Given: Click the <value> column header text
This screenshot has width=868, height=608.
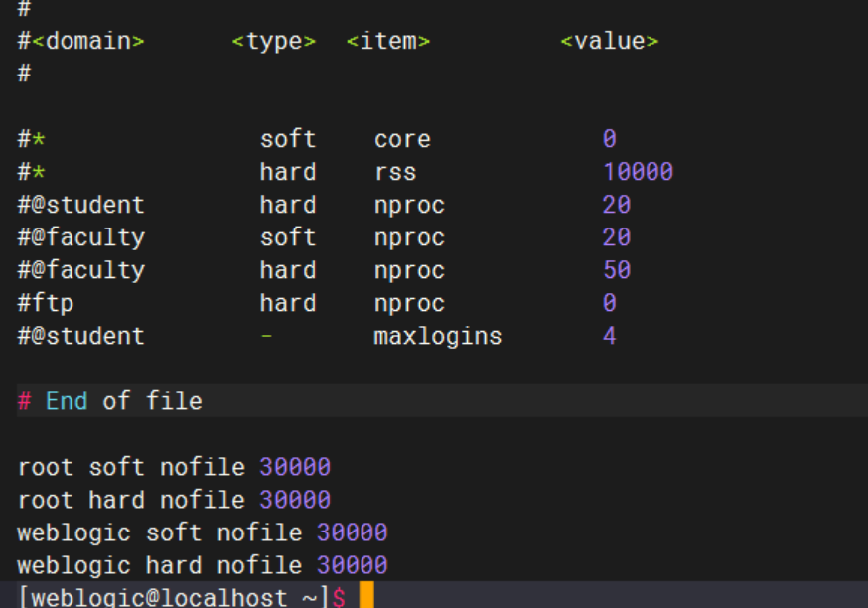Looking at the screenshot, I should [x=609, y=41].
